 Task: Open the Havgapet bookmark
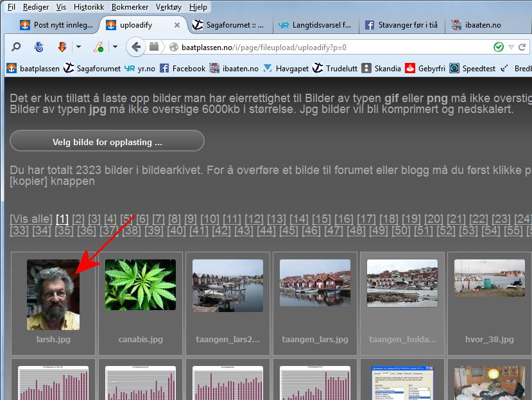286,69
